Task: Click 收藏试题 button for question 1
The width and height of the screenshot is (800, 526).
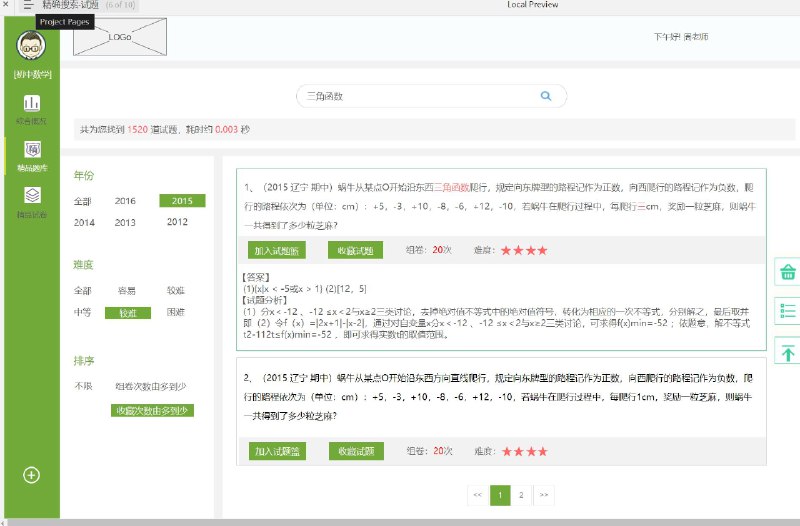Action: pyautogui.click(x=356, y=251)
